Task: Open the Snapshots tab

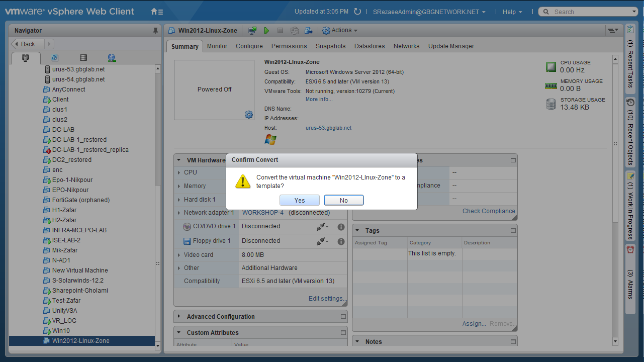Action: (330, 46)
